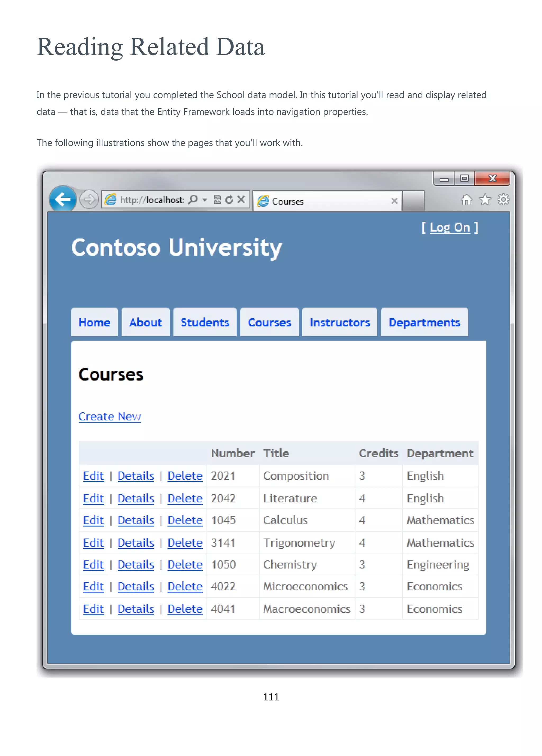This screenshot has height=756, width=542.
Task: Open the Courses menu tab
Action: click(x=269, y=322)
